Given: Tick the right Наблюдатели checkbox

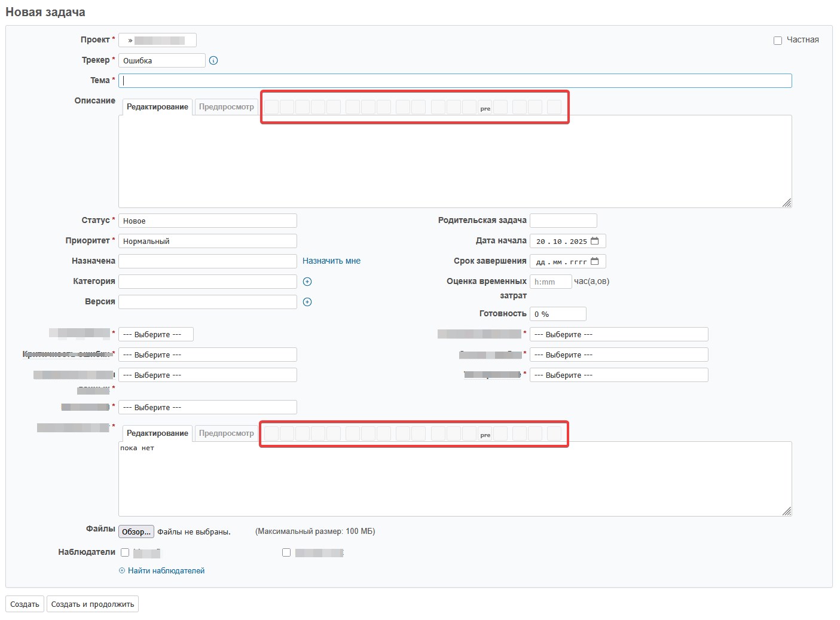Looking at the screenshot, I should (x=286, y=552).
